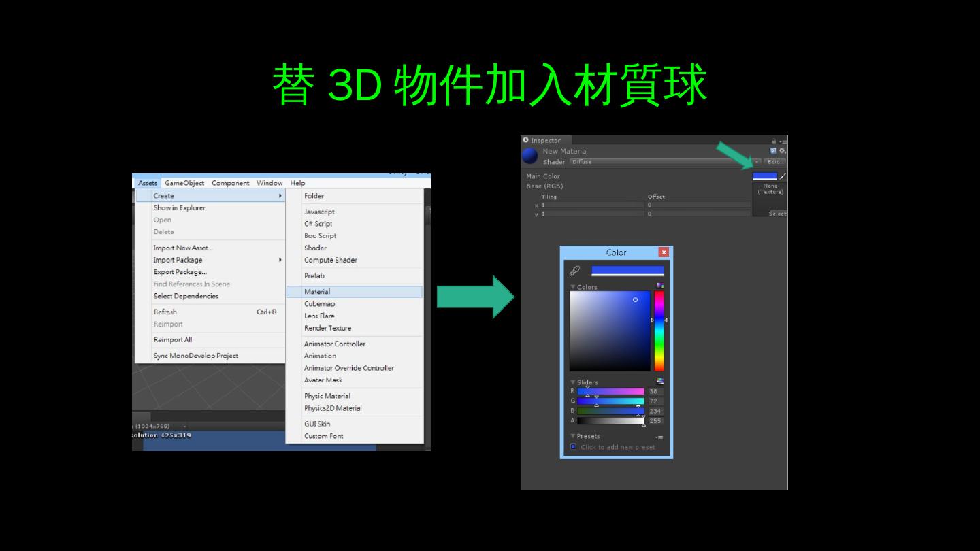Click the slider mode icon beside Sliders
Image resolution: width=980 pixels, height=551 pixels.
(x=659, y=382)
